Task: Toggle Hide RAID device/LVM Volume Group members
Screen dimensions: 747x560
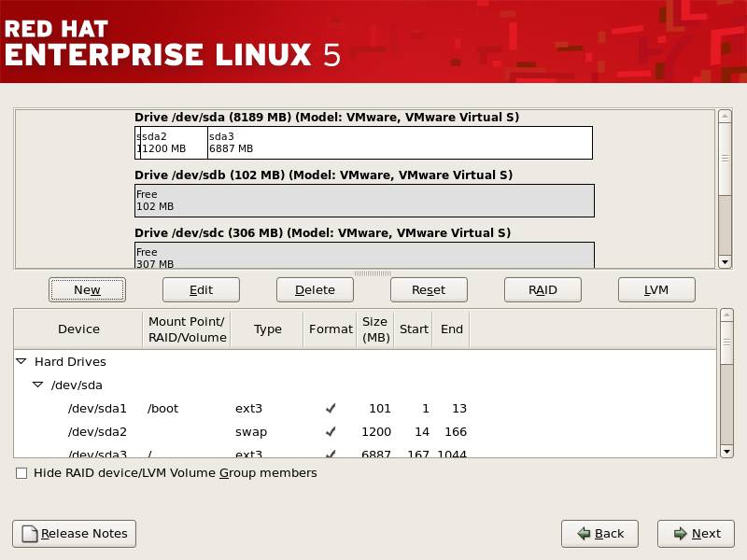Action: [21, 473]
